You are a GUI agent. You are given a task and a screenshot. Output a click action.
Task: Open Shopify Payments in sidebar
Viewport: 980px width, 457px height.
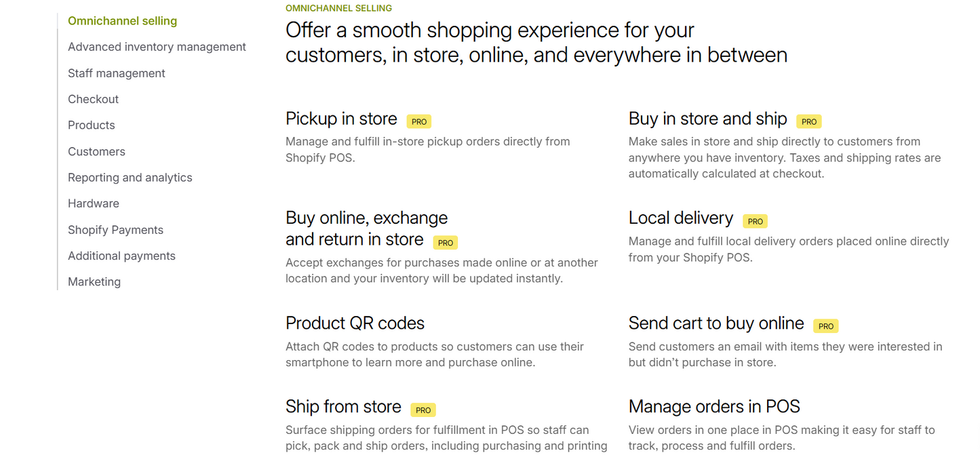[115, 230]
